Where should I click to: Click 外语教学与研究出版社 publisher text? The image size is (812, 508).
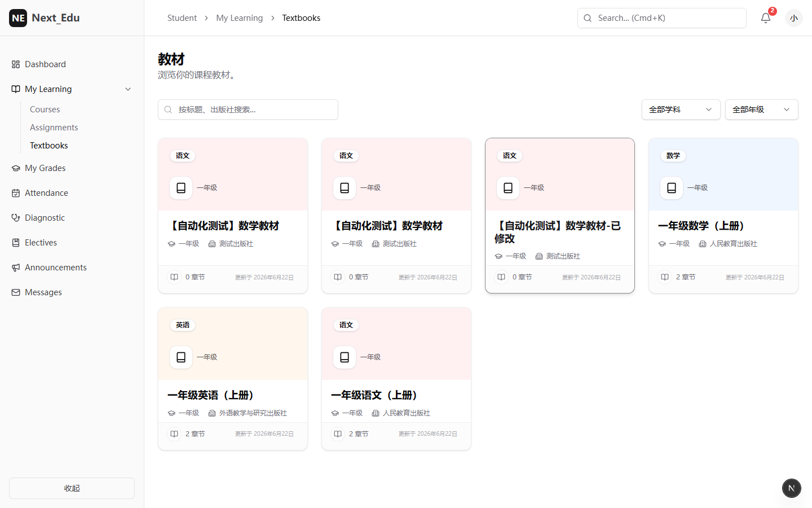(253, 413)
